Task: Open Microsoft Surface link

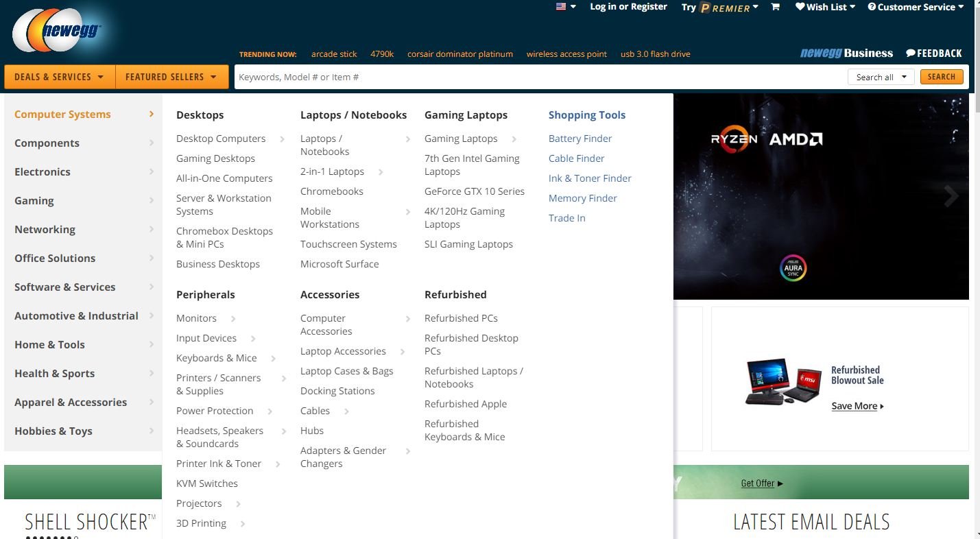Action: tap(339, 264)
